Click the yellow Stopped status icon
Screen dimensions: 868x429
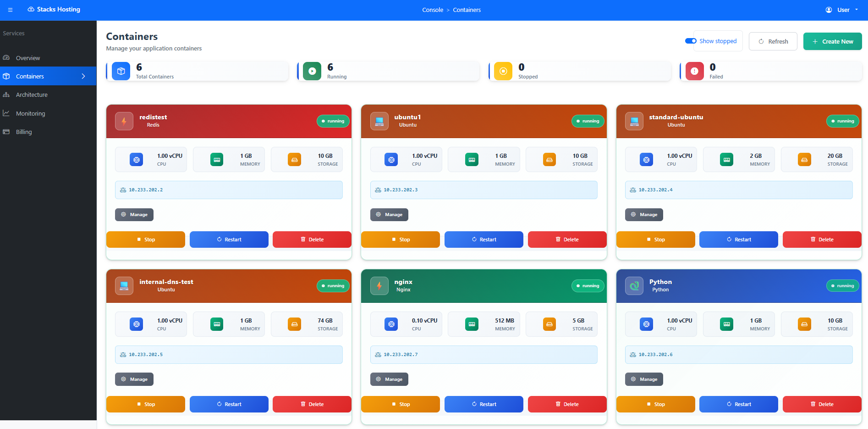(503, 71)
